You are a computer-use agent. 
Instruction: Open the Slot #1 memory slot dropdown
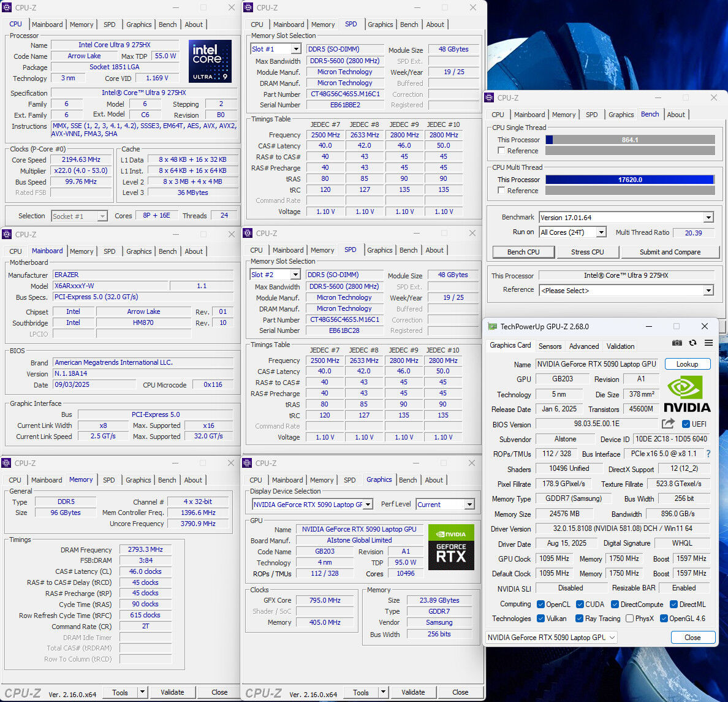click(x=296, y=49)
